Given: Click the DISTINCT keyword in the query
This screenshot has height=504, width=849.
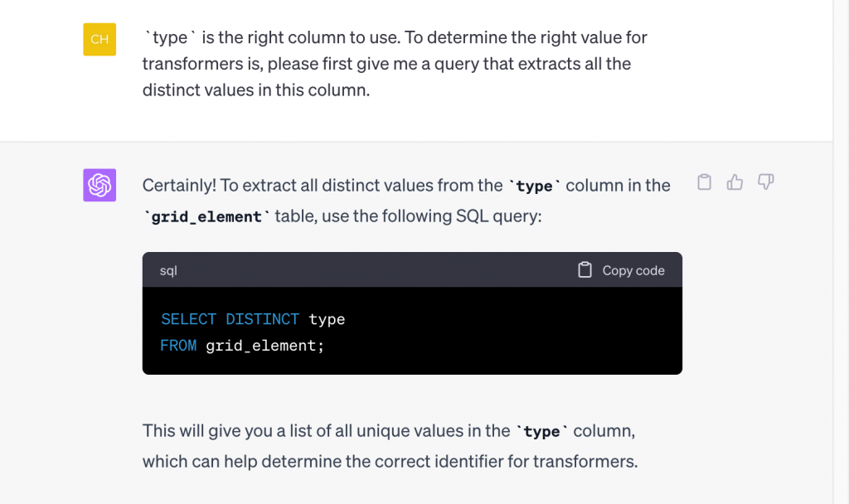Looking at the screenshot, I should (x=262, y=319).
